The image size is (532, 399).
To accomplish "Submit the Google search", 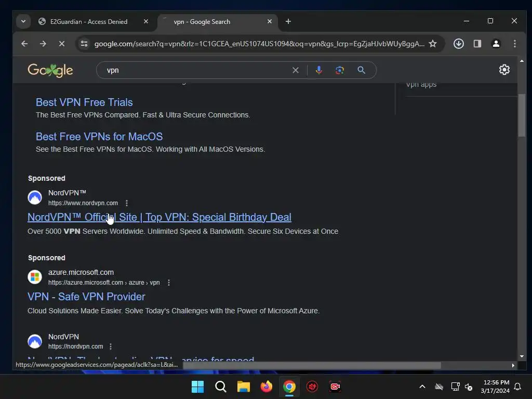I will (362, 70).
